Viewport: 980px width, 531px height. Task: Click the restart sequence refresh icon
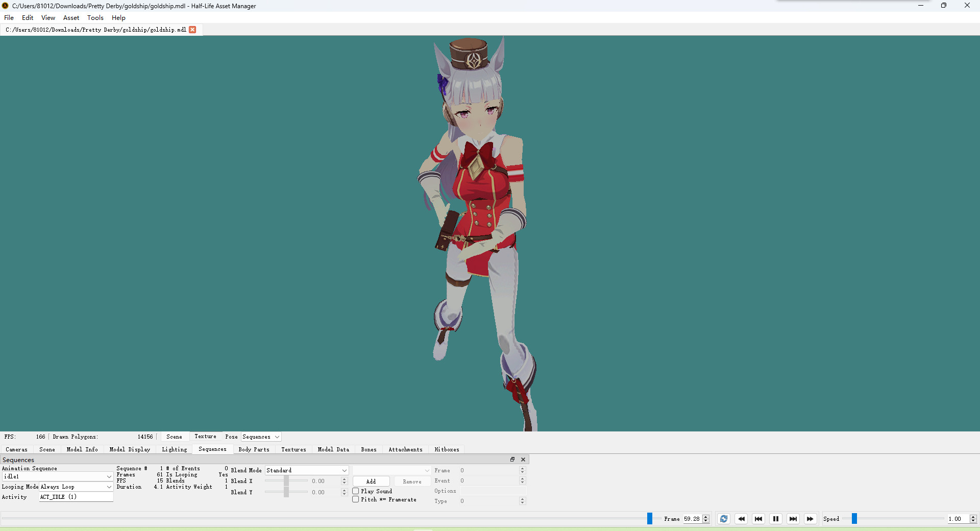[723, 519]
